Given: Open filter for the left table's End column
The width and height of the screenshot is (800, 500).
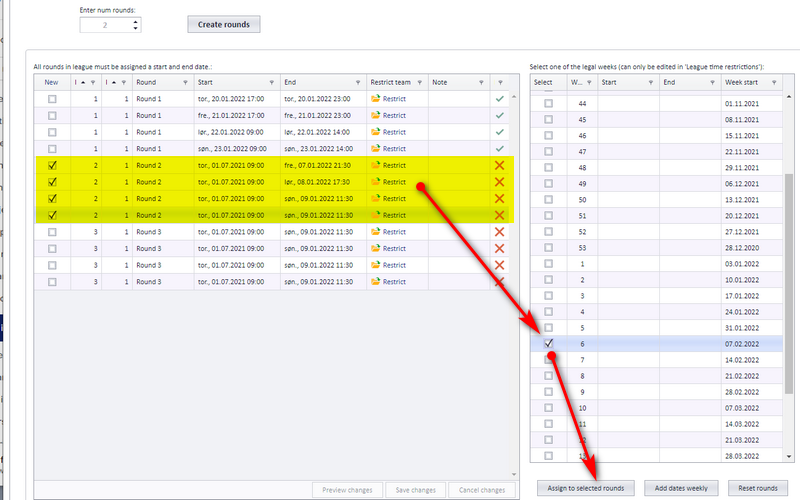Looking at the screenshot, I should [x=358, y=83].
